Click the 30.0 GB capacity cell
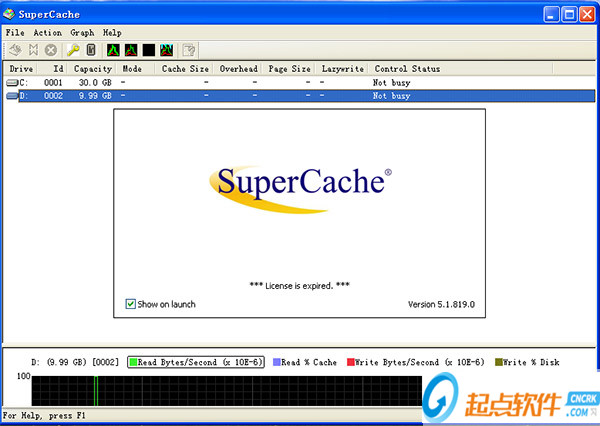Image resolution: width=600 pixels, height=426 pixels. pyautogui.click(x=95, y=82)
